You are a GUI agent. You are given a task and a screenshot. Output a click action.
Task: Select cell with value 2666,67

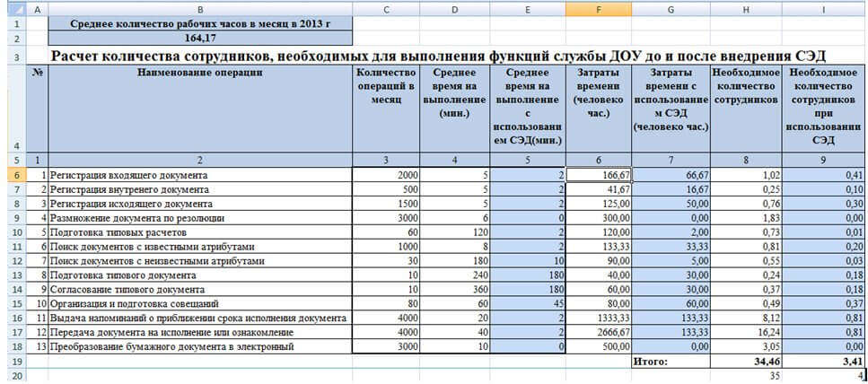[599, 332]
